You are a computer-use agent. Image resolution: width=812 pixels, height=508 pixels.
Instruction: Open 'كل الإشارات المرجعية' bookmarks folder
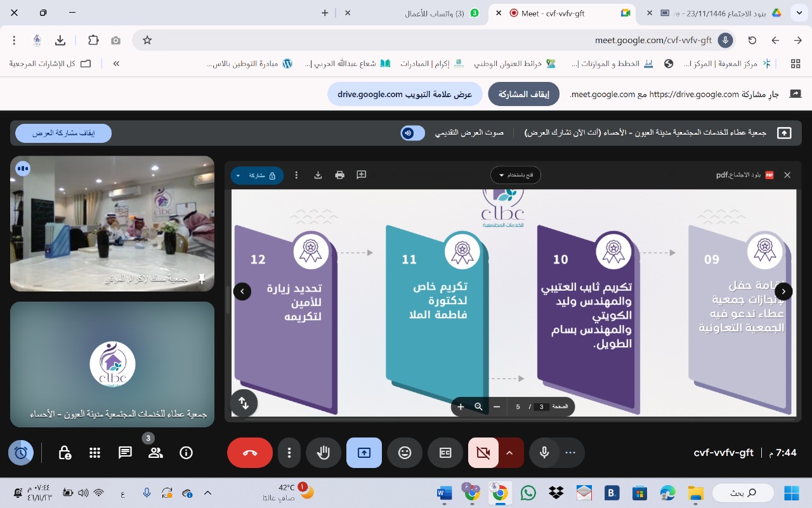click(50, 63)
